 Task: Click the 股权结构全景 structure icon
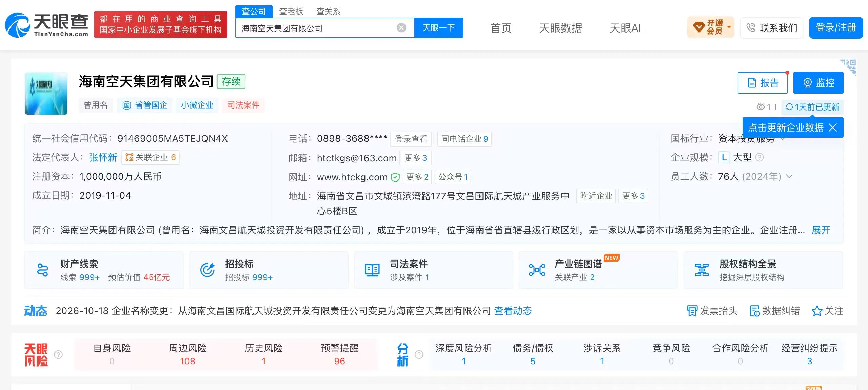702,270
